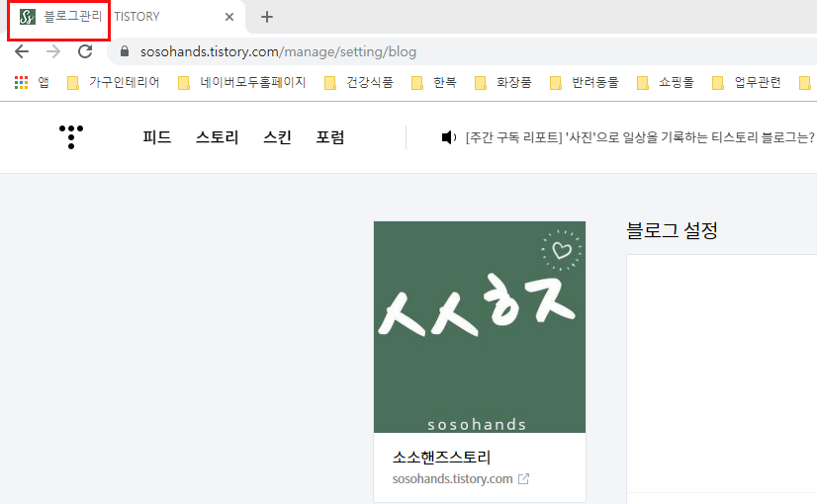The image size is (817, 504).
Task: Click the address bar URL
Action: tap(278, 51)
